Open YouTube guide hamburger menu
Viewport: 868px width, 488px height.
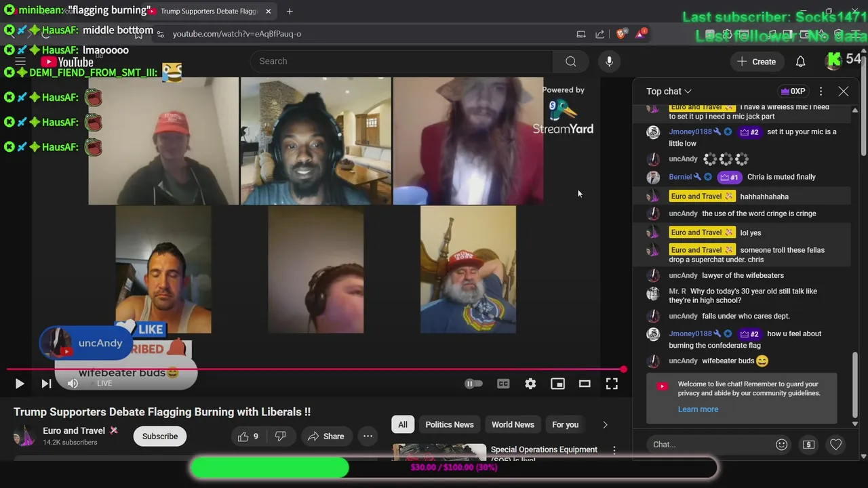(x=20, y=62)
